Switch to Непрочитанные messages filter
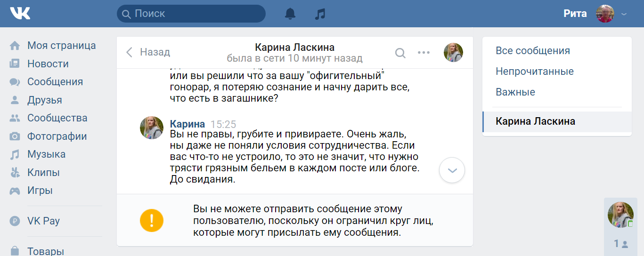The image size is (644, 256). (x=535, y=72)
